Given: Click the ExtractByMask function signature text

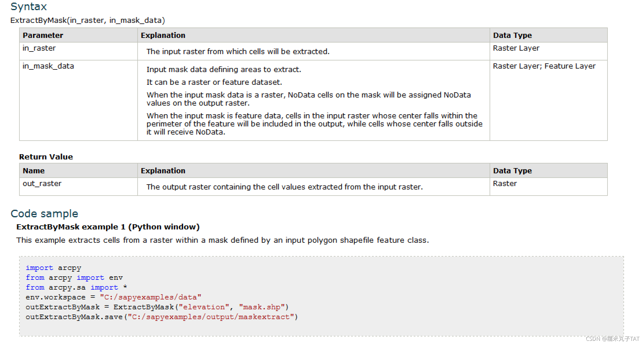Looking at the screenshot, I should point(87,20).
